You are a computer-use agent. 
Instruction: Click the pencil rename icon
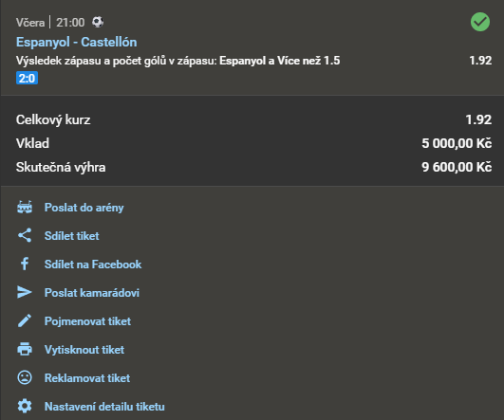point(25,320)
